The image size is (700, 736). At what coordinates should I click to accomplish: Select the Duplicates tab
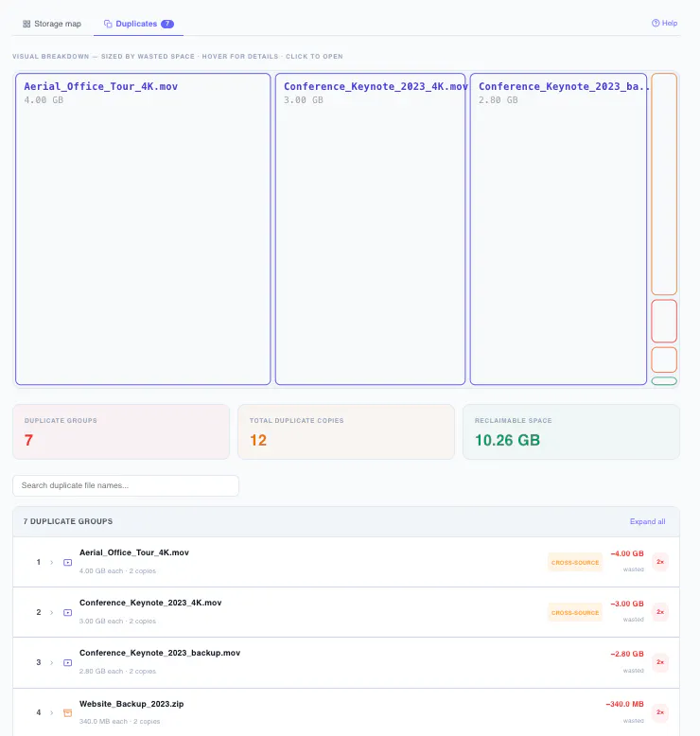click(138, 24)
